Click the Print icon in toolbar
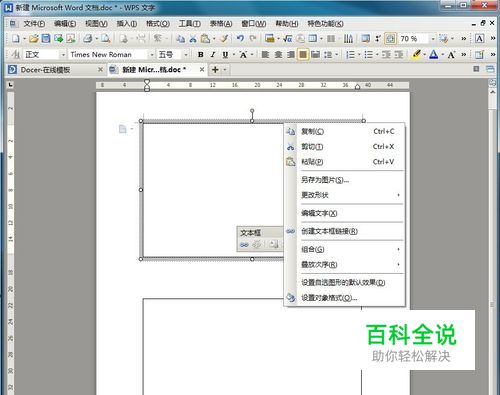The height and width of the screenshot is (395, 500). click(x=88, y=39)
